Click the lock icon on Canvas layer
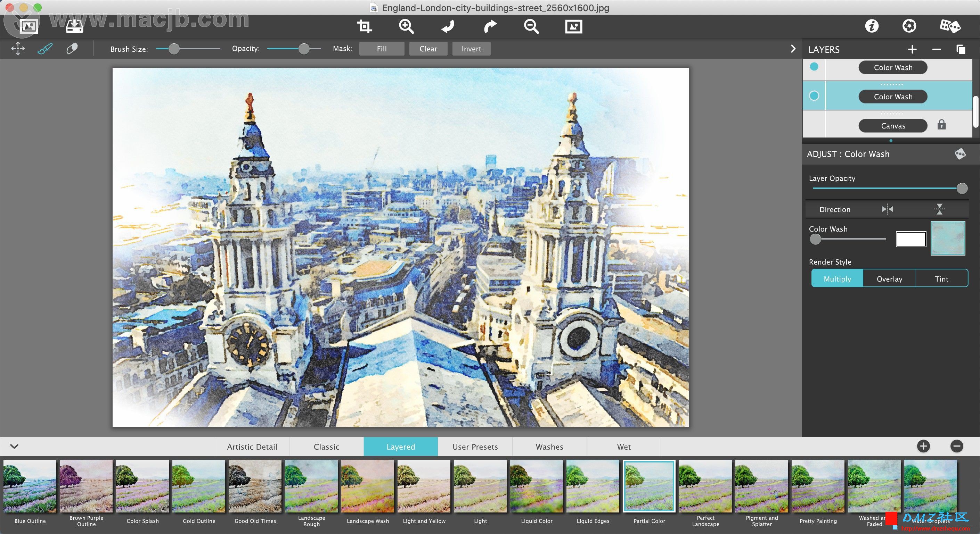 (x=941, y=125)
